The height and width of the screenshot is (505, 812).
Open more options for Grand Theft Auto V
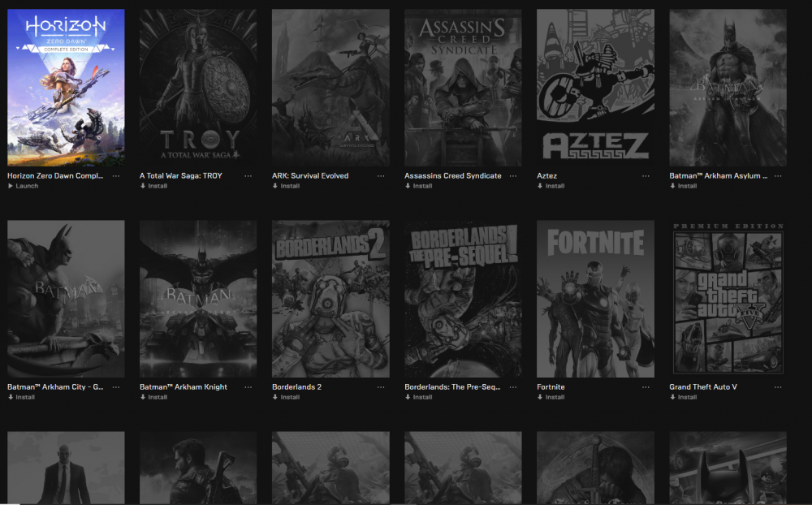tap(778, 387)
